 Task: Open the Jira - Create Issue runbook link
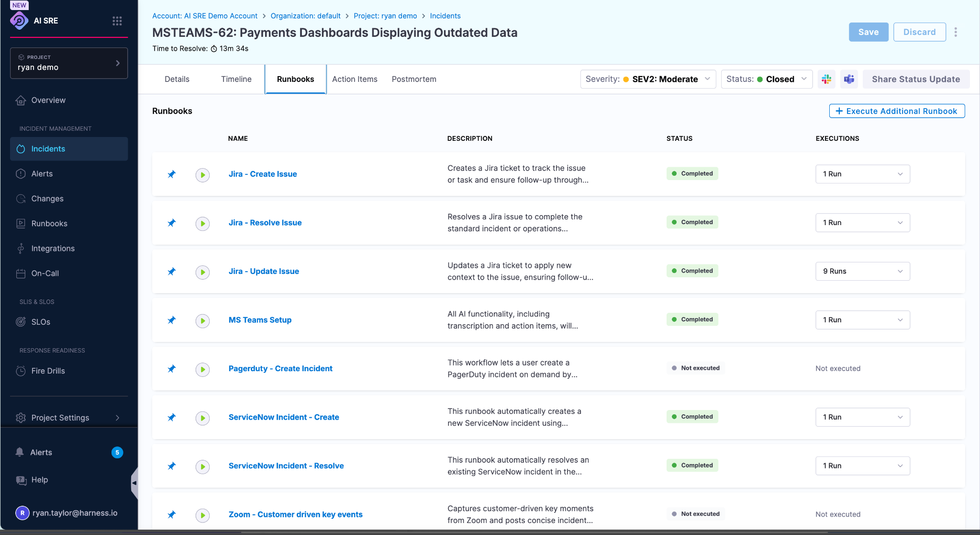pyautogui.click(x=263, y=174)
